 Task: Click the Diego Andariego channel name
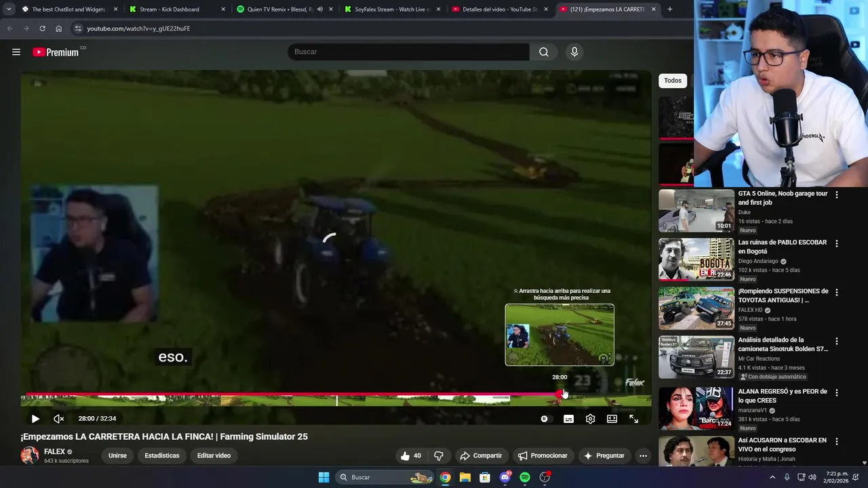758,261
